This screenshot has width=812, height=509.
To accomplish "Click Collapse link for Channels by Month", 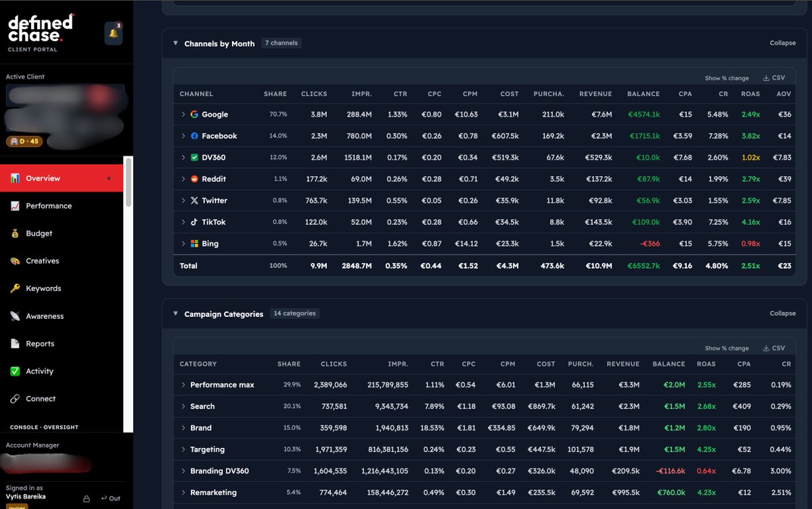I will (783, 43).
